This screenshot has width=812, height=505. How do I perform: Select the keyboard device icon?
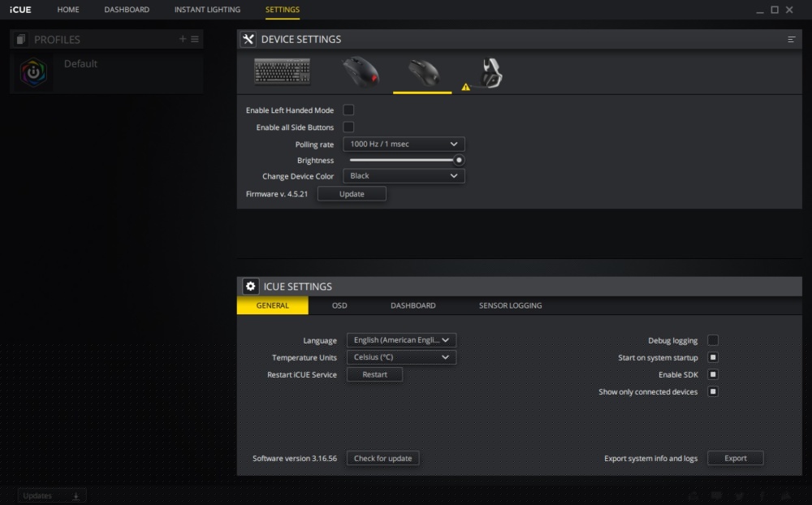click(x=283, y=71)
